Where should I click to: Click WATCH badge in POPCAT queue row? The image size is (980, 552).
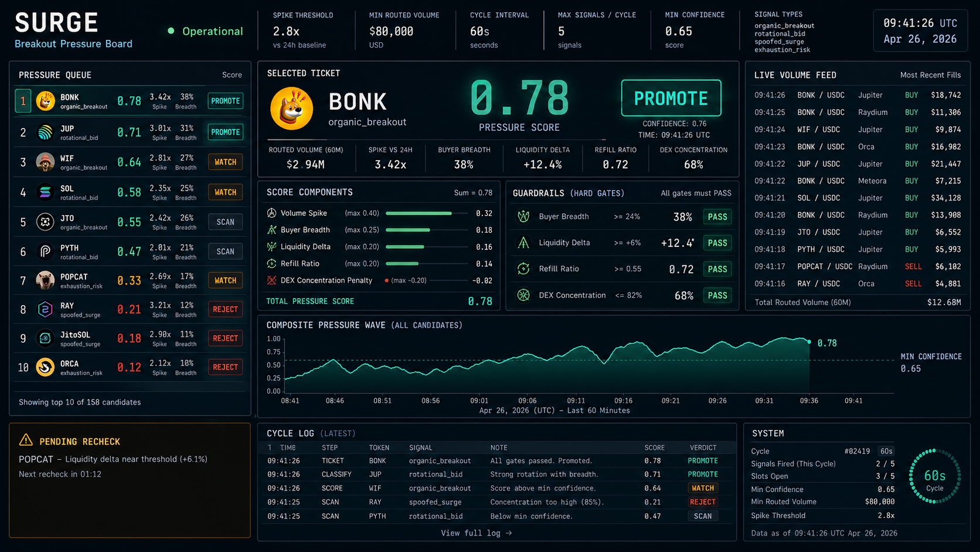point(226,280)
